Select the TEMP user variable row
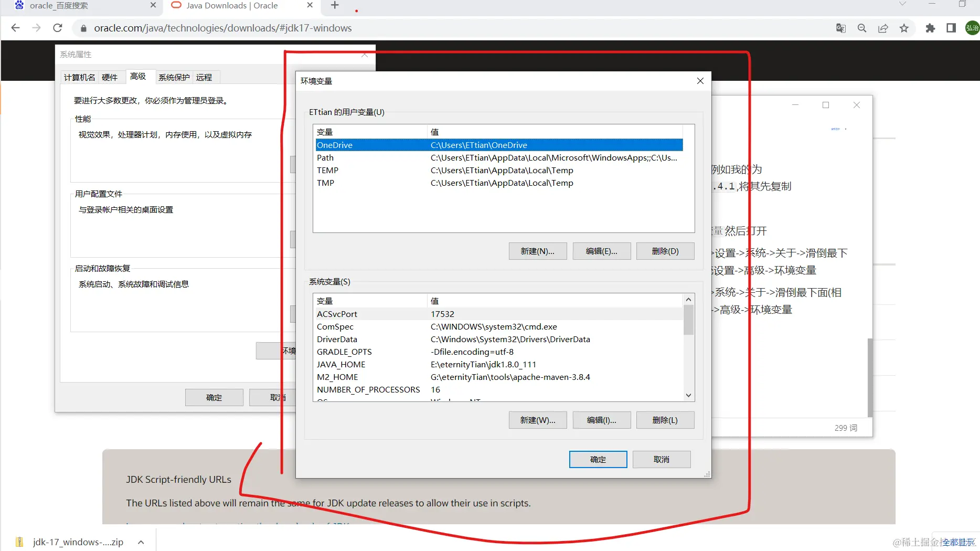This screenshot has width=980, height=551. 499,171
